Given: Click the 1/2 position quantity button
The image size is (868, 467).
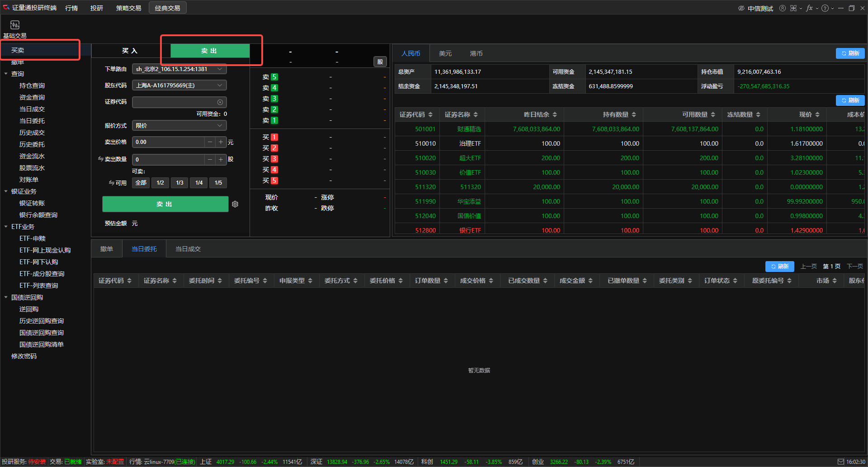Looking at the screenshot, I should [x=160, y=183].
